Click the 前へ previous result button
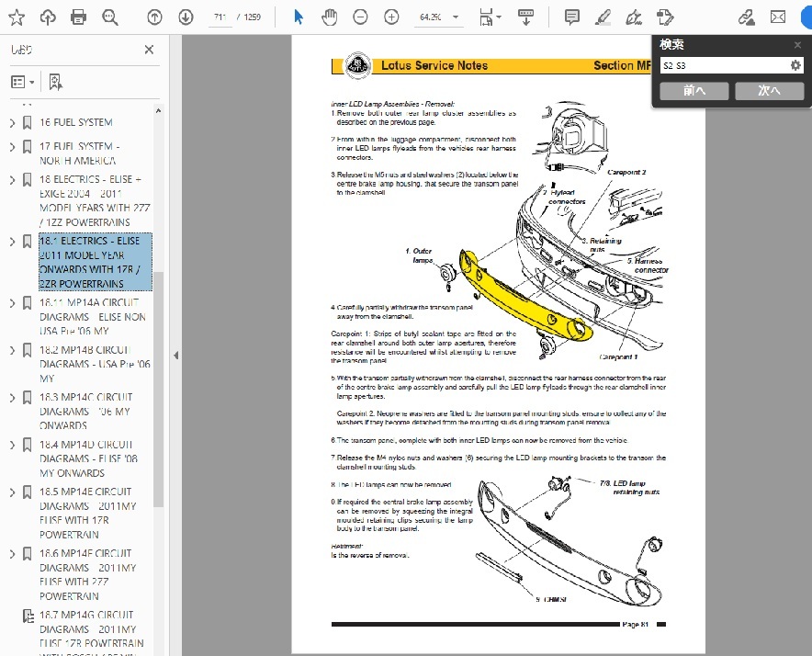812x656 pixels. coord(694,91)
